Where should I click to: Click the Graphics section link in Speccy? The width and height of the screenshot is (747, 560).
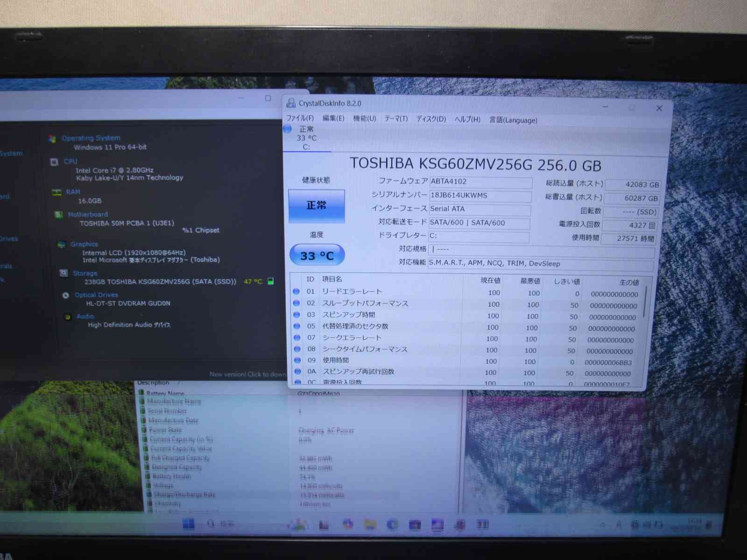pyautogui.click(x=84, y=244)
